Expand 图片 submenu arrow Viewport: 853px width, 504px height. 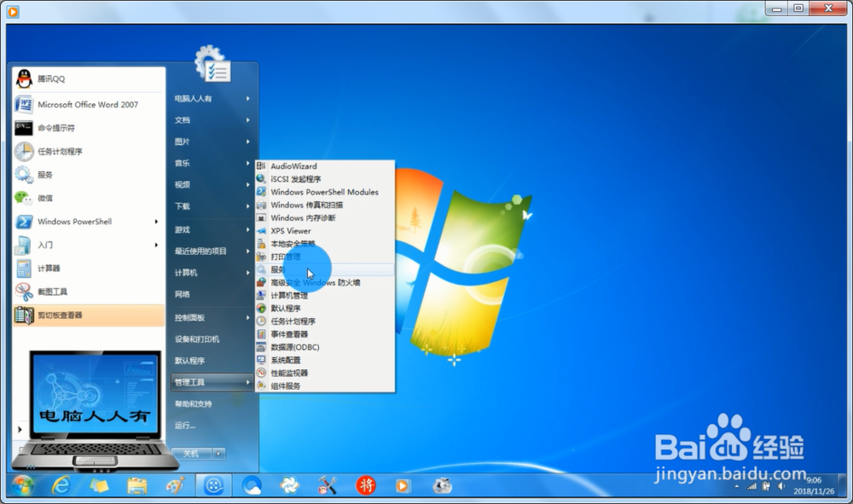(x=247, y=142)
